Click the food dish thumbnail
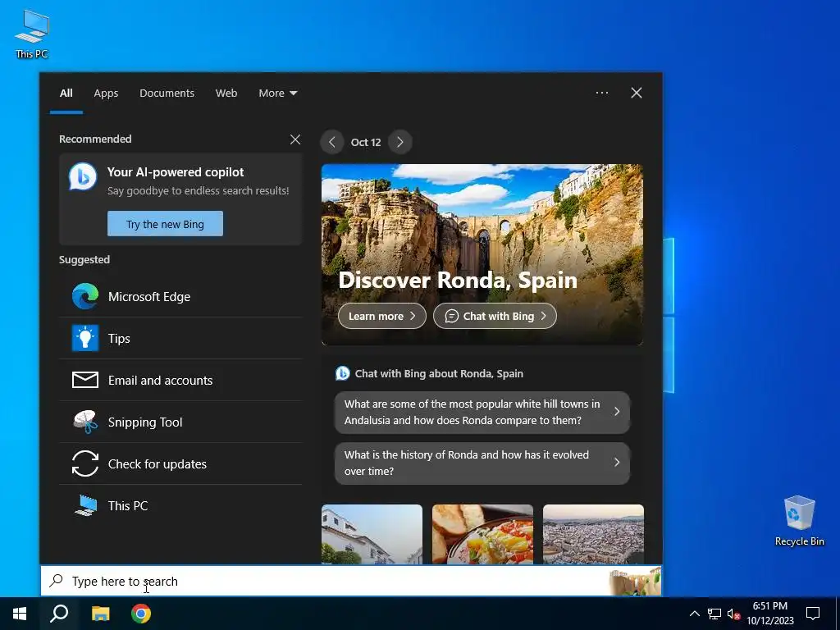 tap(482, 534)
